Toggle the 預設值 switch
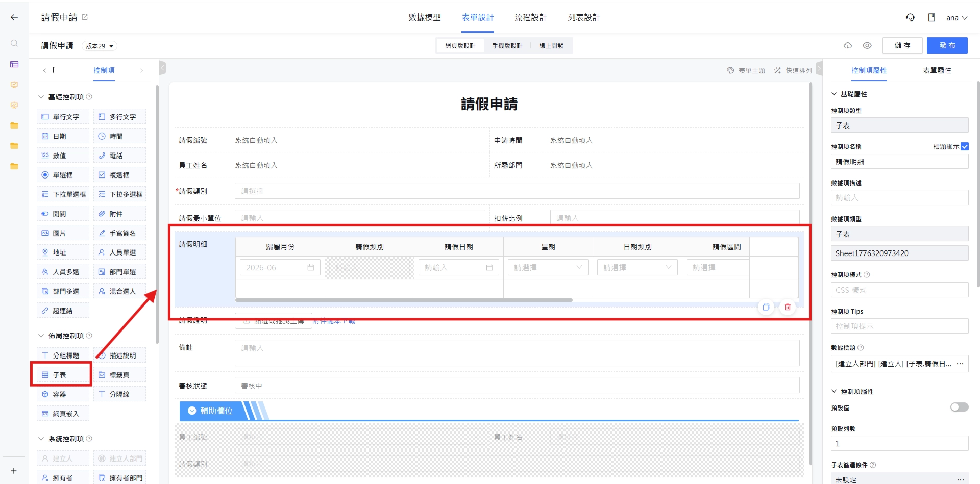Screen dimensions: 980x484 pyautogui.click(x=959, y=407)
